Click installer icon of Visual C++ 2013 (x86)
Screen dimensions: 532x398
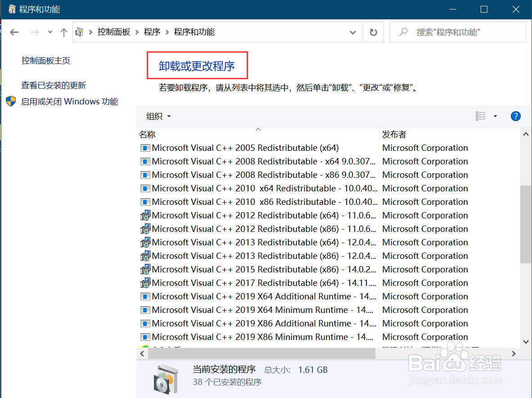point(145,256)
